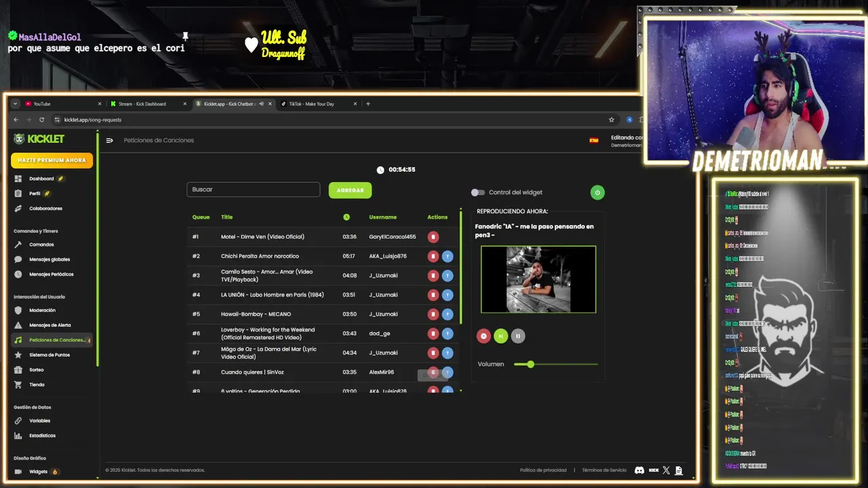Viewport: 868px width, 488px height.
Task: Sort by the Title column header
Action: point(226,218)
